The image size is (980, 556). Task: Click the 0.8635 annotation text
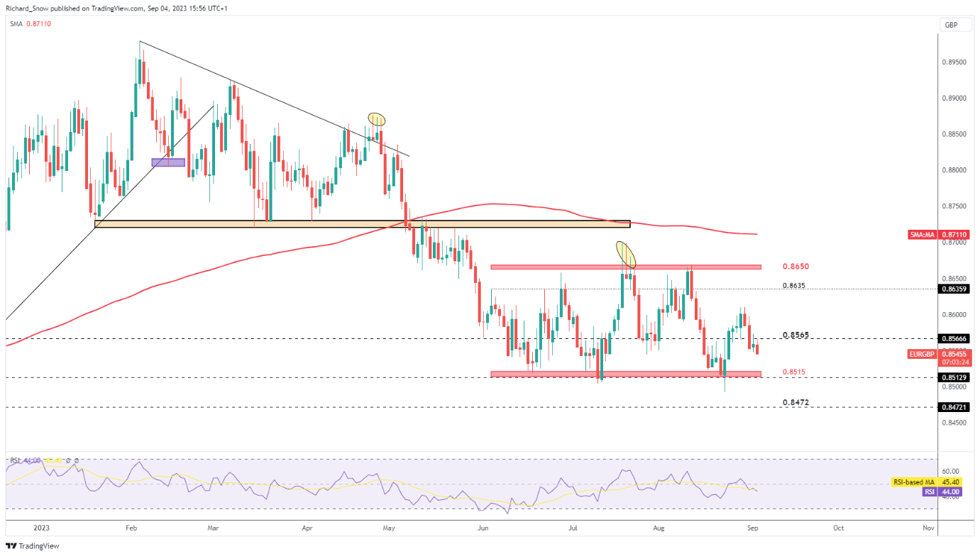pos(794,286)
